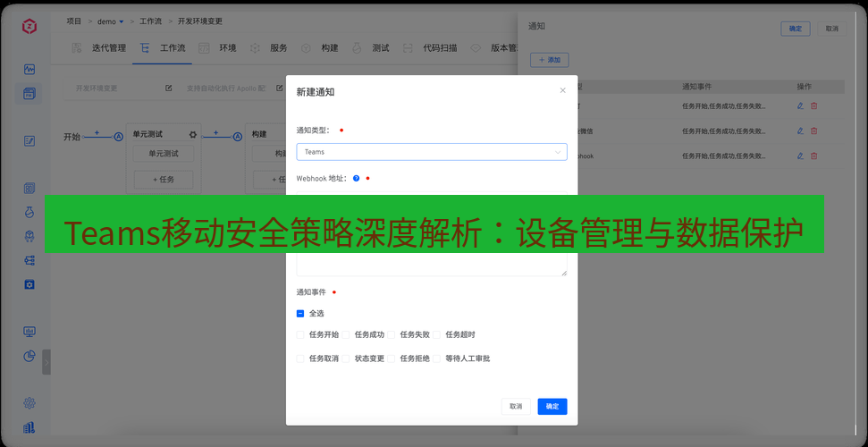The height and width of the screenshot is (447, 868).
Task: Click the circled A before 单元测试 stage
Action: (119, 137)
